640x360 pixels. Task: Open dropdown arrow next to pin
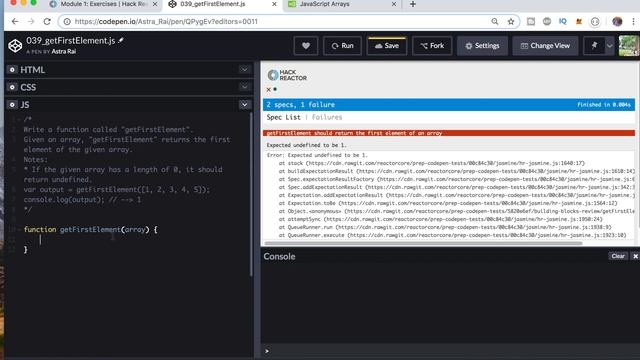pos(609,46)
